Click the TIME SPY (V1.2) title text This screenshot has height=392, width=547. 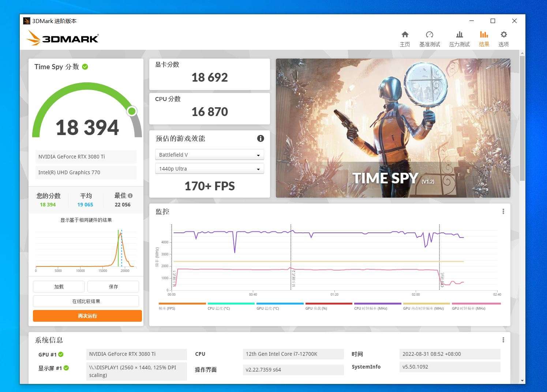click(393, 178)
